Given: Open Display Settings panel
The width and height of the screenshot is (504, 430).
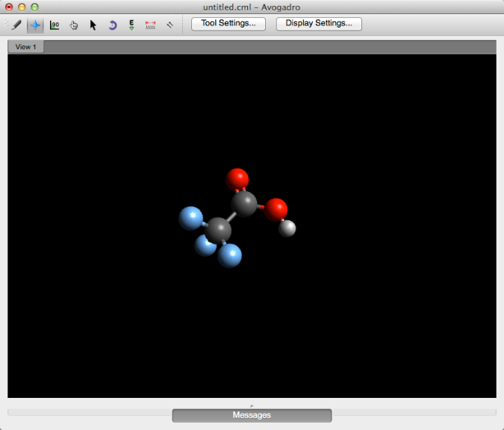Looking at the screenshot, I should [319, 24].
